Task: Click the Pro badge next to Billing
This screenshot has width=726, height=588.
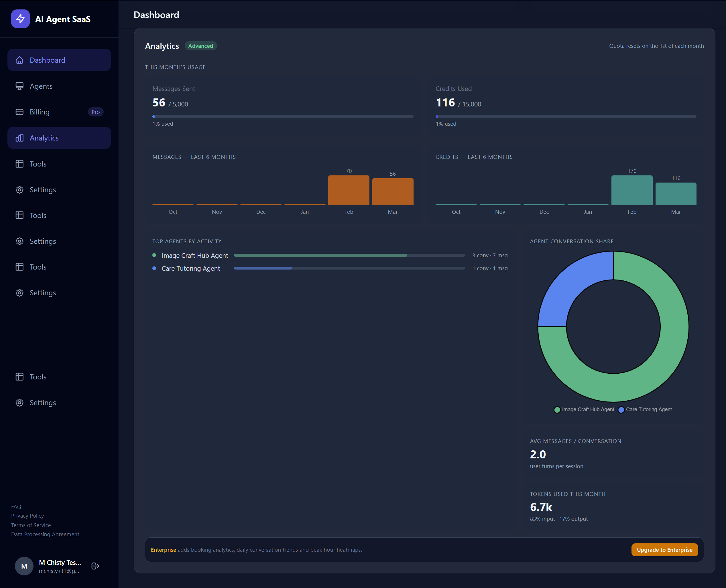Action: [x=96, y=112]
